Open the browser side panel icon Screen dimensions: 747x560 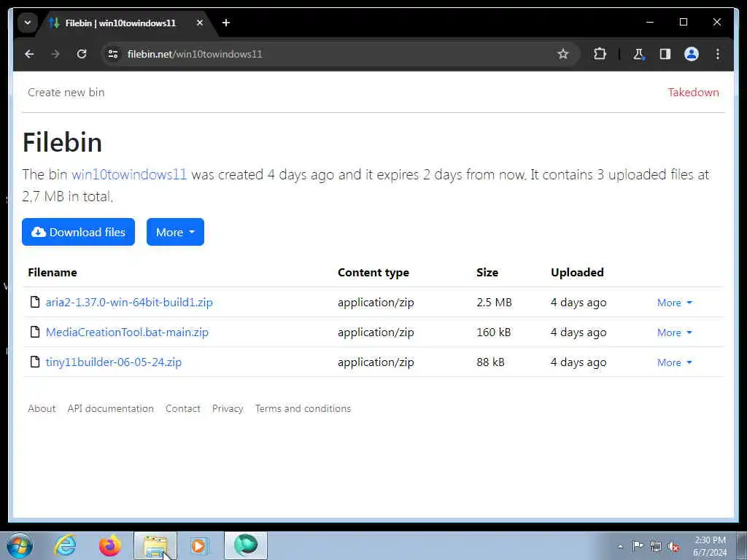tap(665, 54)
